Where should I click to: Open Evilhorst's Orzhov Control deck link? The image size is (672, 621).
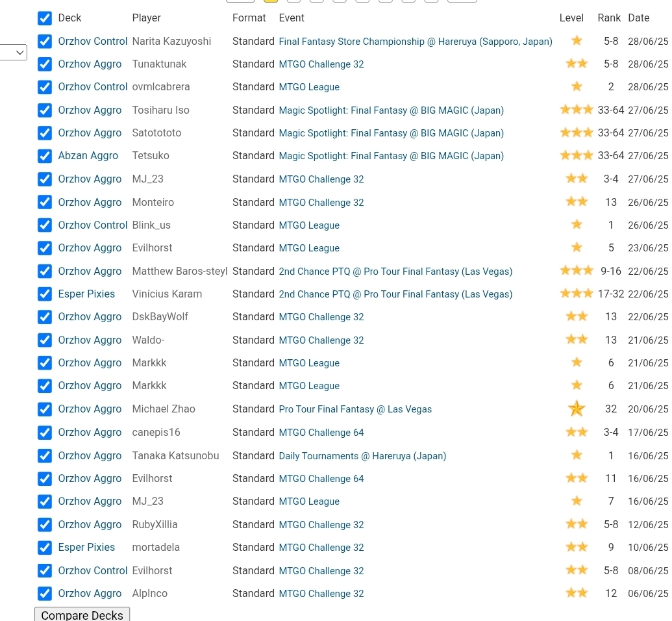coord(93,570)
